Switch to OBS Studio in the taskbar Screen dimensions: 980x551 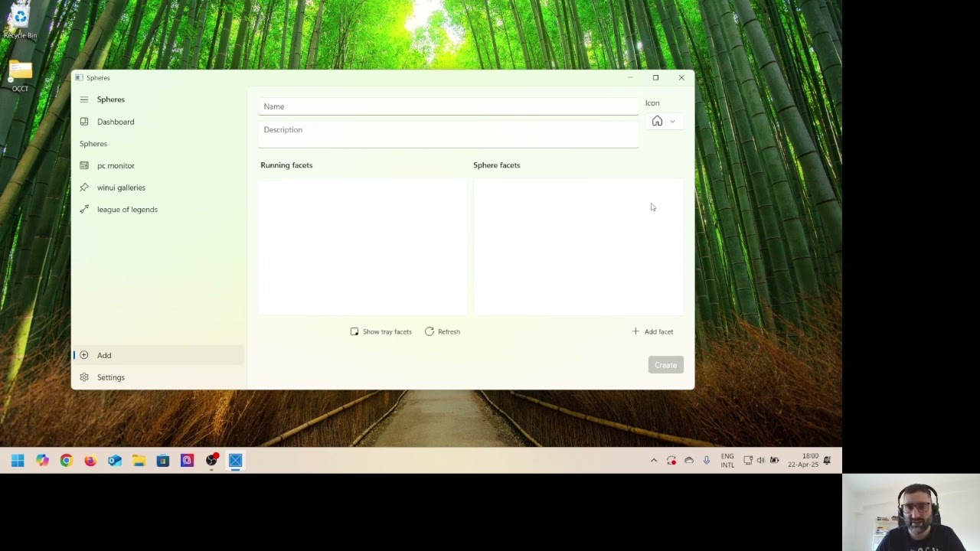(x=211, y=460)
